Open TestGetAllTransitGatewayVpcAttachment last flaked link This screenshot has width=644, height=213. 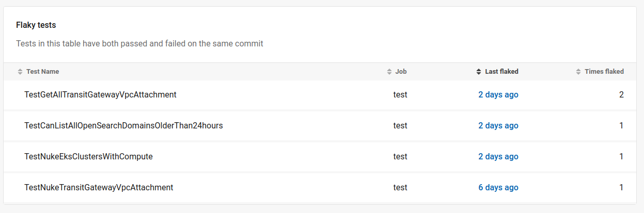tap(498, 95)
